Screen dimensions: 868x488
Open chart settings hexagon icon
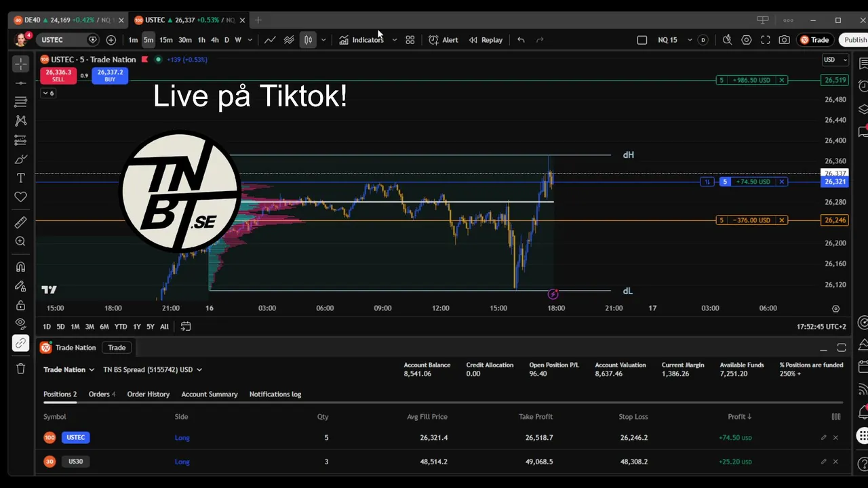coord(747,40)
